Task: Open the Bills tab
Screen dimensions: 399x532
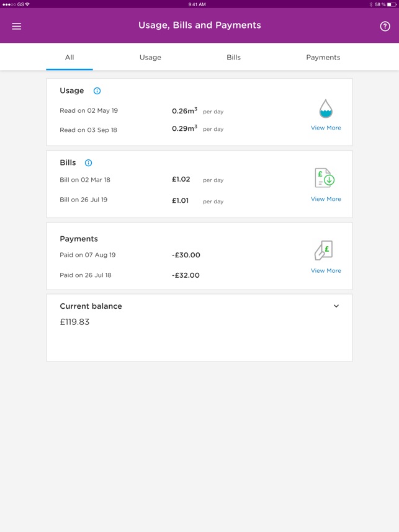Action: click(233, 58)
